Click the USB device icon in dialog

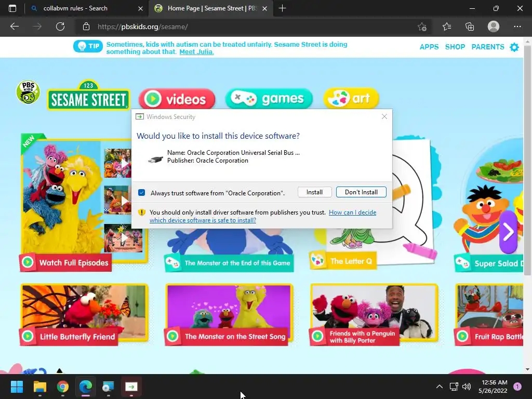point(155,159)
